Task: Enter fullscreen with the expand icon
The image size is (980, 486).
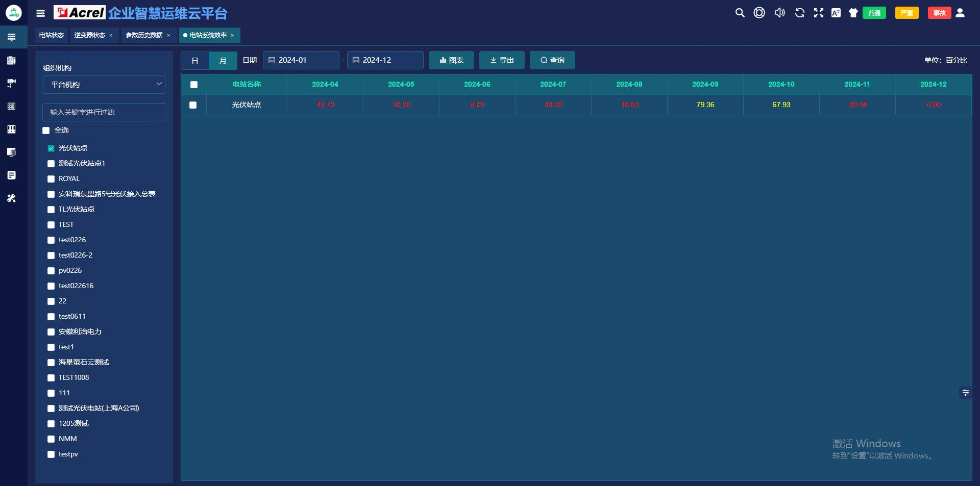Action: pyautogui.click(x=819, y=13)
